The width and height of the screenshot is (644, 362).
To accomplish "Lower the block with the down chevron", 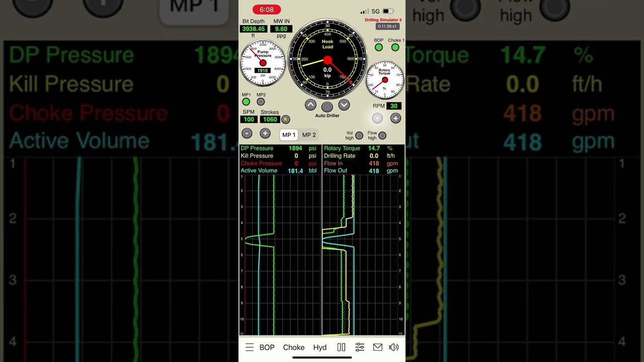I will click(x=344, y=105).
